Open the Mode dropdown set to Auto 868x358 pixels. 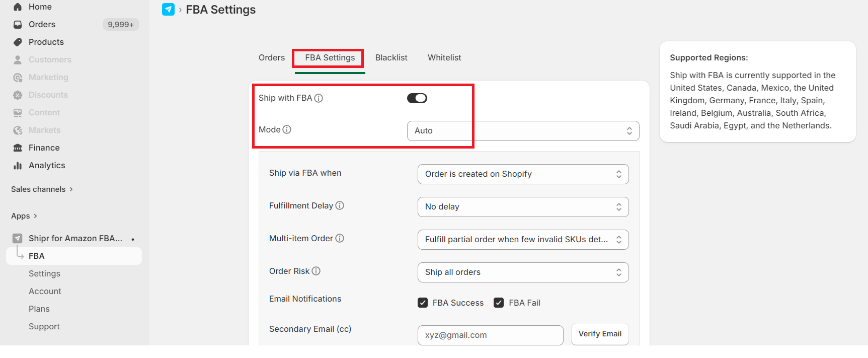[x=523, y=131]
